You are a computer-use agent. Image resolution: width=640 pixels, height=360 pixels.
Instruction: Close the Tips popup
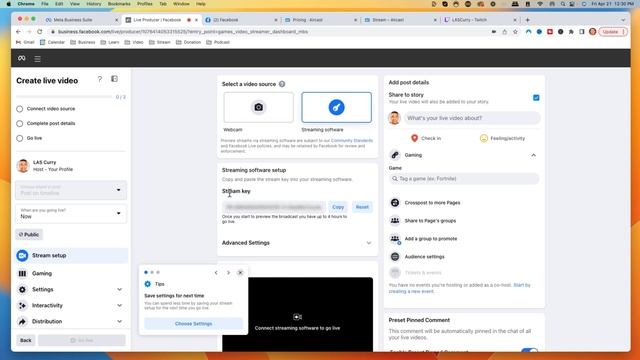point(240,273)
